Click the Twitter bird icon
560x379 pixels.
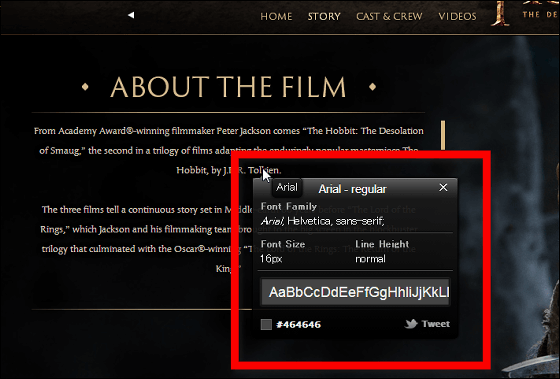pos(411,324)
